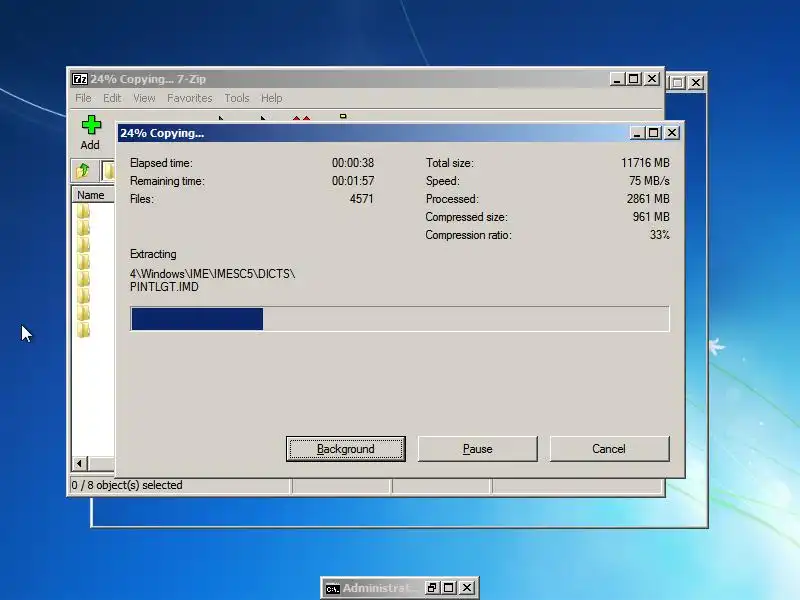Click the files count 4571
The width and height of the screenshot is (800, 600).
(x=361, y=199)
